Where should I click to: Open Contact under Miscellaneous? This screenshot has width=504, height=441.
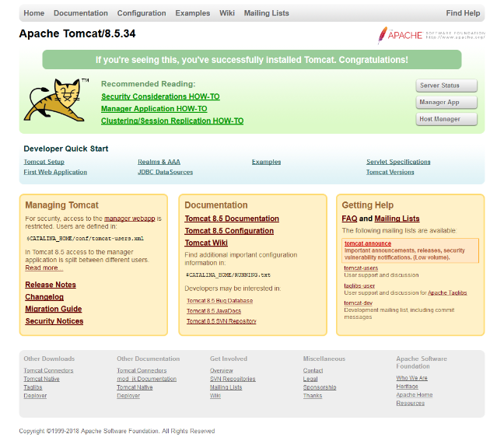pyautogui.click(x=313, y=370)
